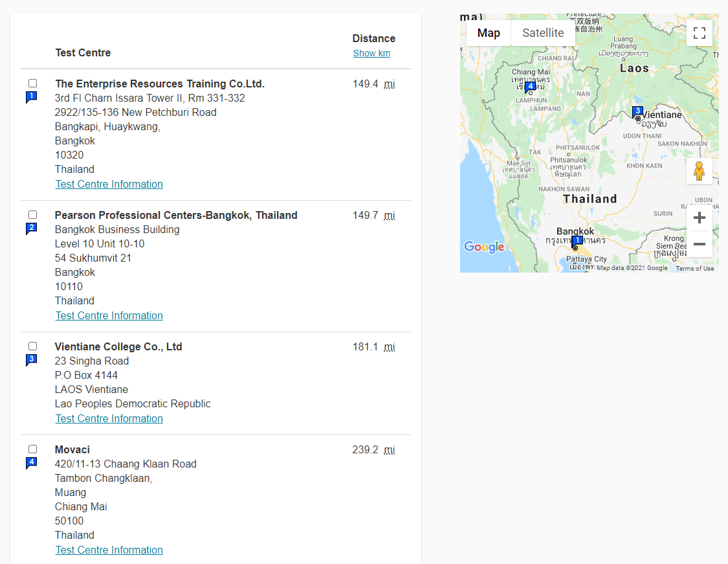Click the Street View pegman icon

coord(699,171)
